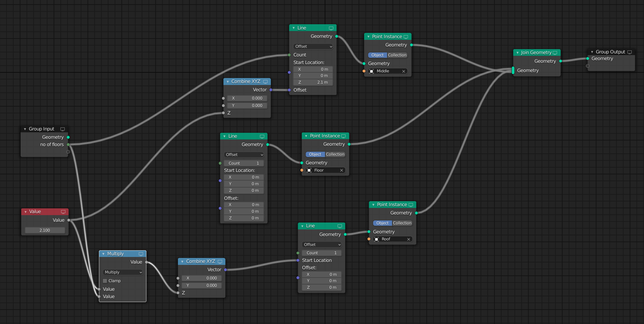Toggle preview icon on upper Combine XYZ node
The image size is (644, 324).
click(265, 82)
